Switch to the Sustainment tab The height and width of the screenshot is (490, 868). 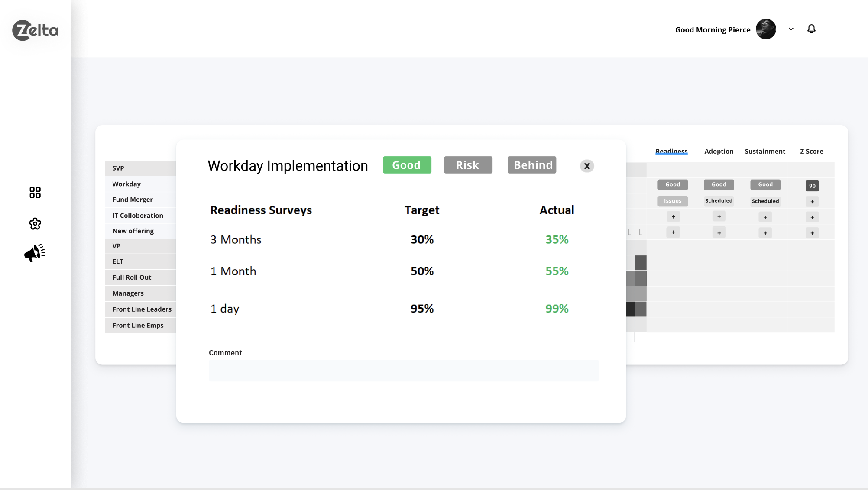click(x=764, y=152)
